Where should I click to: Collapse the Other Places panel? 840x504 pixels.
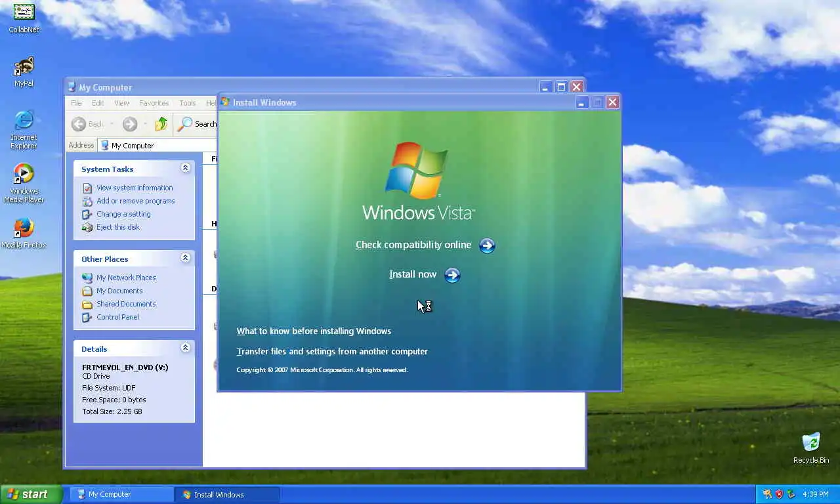point(185,258)
